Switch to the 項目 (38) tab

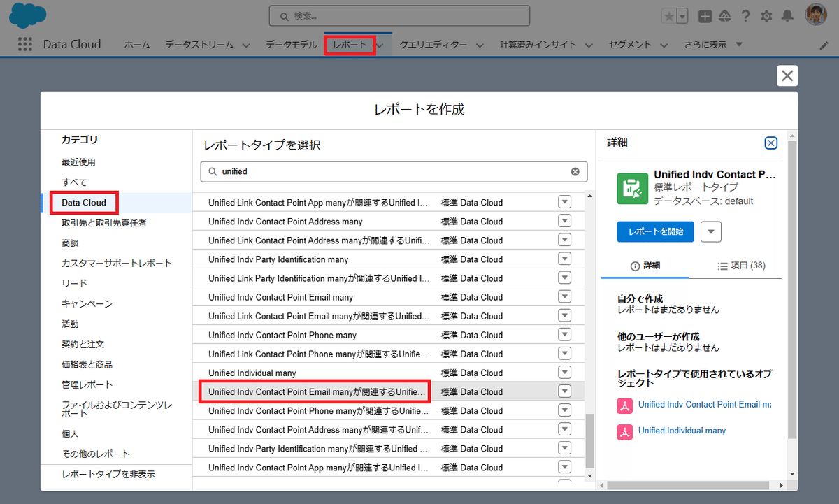741,266
